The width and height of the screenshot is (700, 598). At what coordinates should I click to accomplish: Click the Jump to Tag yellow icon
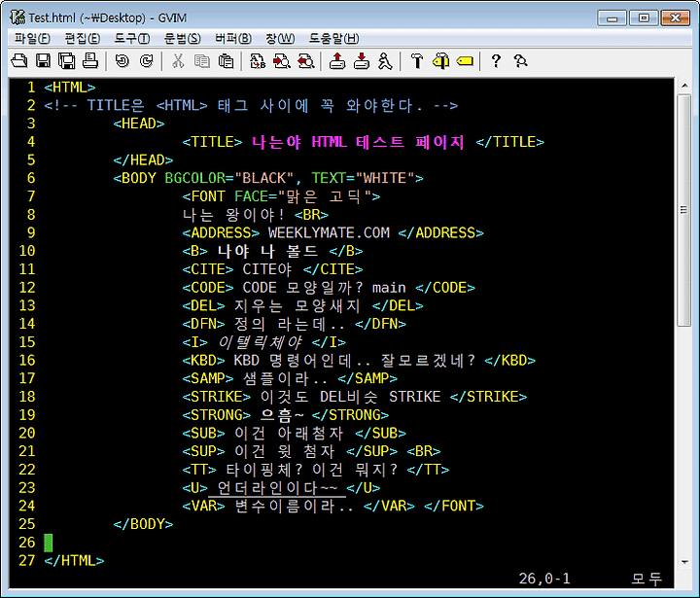[465, 60]
